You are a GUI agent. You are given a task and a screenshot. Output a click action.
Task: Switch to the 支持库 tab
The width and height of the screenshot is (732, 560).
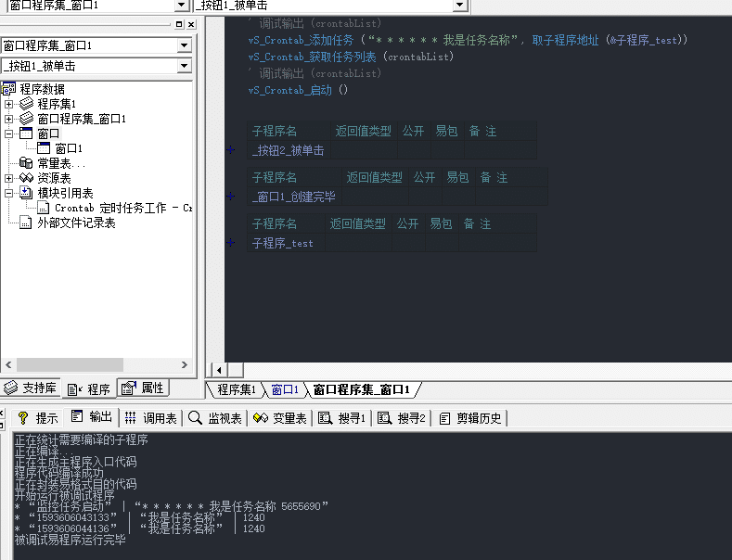pos(31,388)
